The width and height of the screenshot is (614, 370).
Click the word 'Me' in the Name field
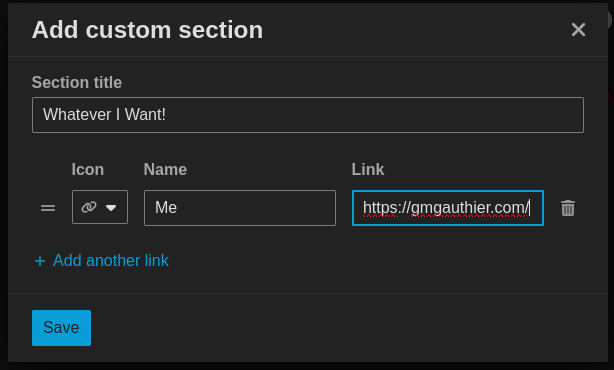[x=166, y=208]
